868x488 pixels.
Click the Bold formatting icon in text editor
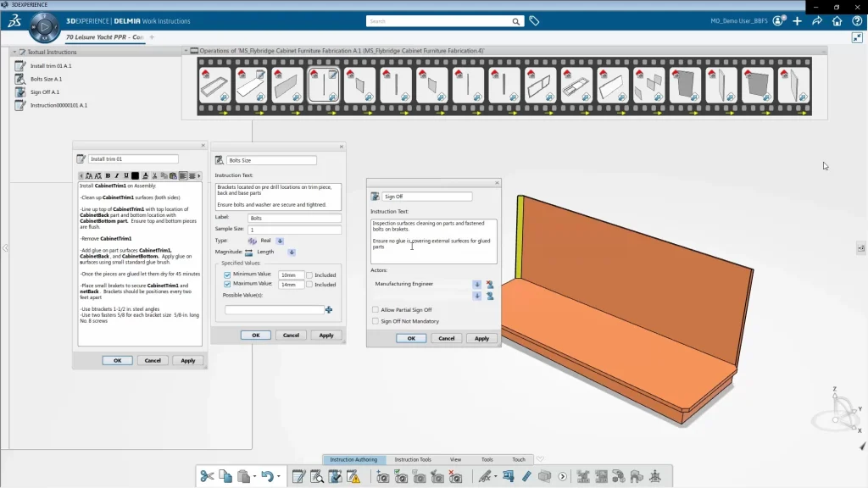[108, 175]
